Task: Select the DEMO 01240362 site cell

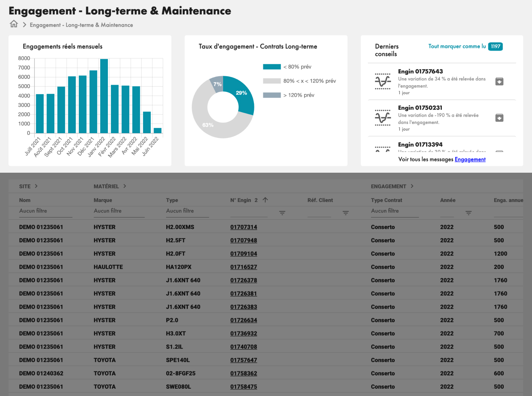Action: (41, 373)
